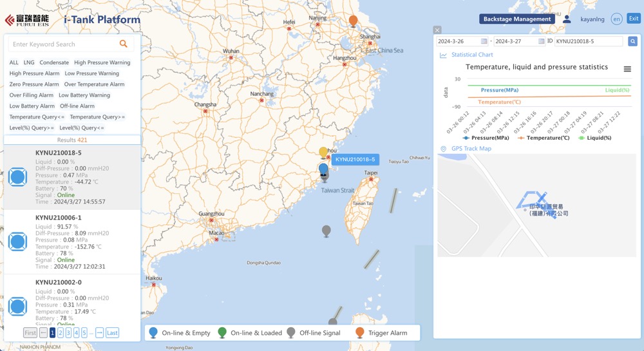Filter by Over Temperature Alarm
644x351 pixels.
(94, 84)
